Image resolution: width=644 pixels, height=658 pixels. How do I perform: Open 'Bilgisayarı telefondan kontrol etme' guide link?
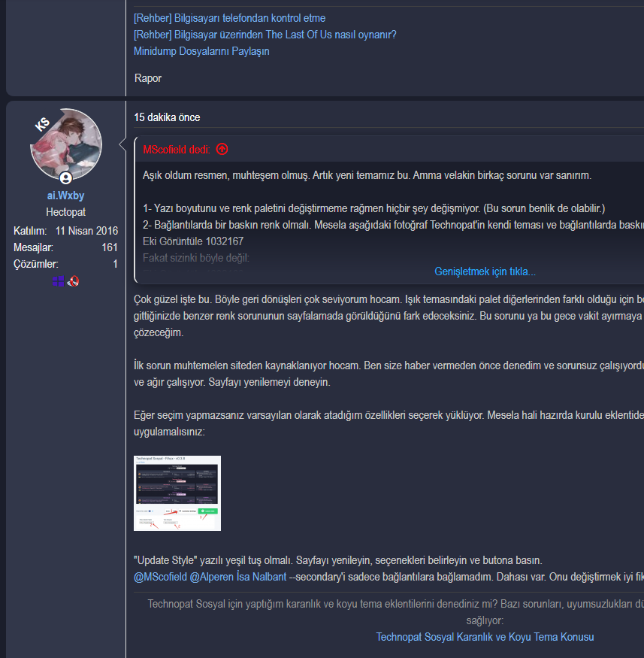coord(230,18)
